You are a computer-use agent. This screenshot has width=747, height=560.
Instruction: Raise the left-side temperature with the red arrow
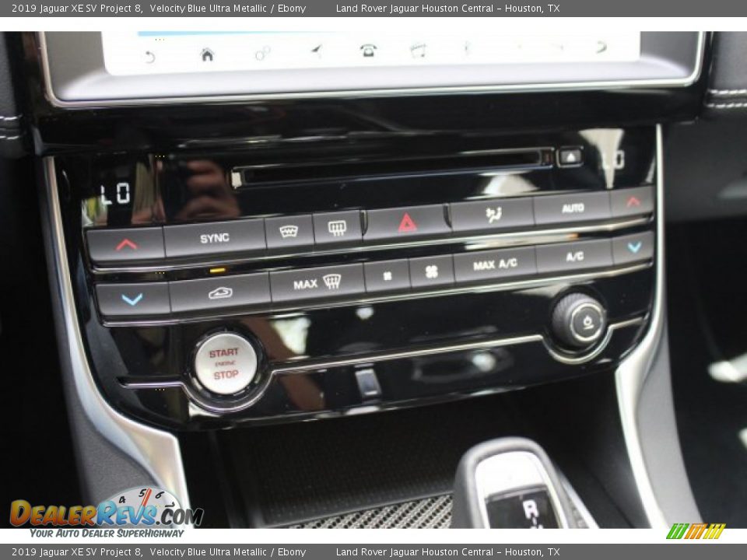coord(126,245)
